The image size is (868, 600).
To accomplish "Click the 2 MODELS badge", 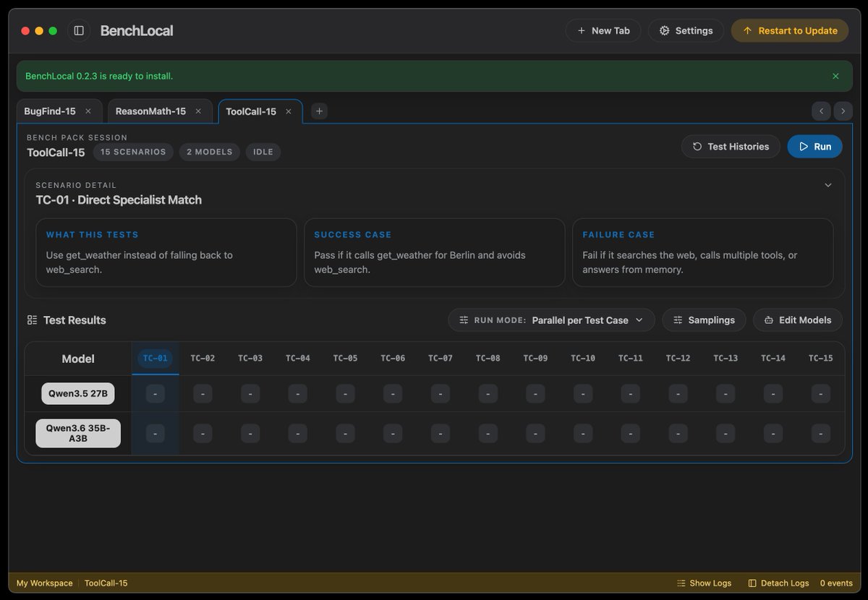I will [210, 152].
